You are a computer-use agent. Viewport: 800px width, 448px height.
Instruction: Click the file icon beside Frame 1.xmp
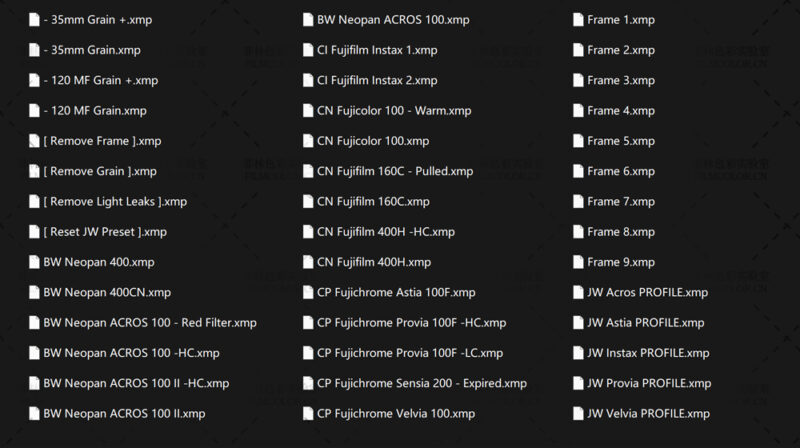[x=578, y=20]
